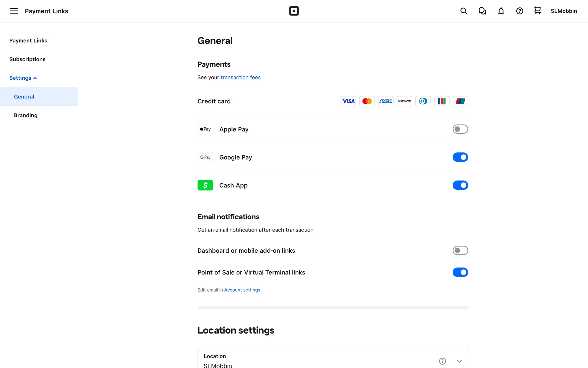Click the Location info icon

(x=442, y=361)
